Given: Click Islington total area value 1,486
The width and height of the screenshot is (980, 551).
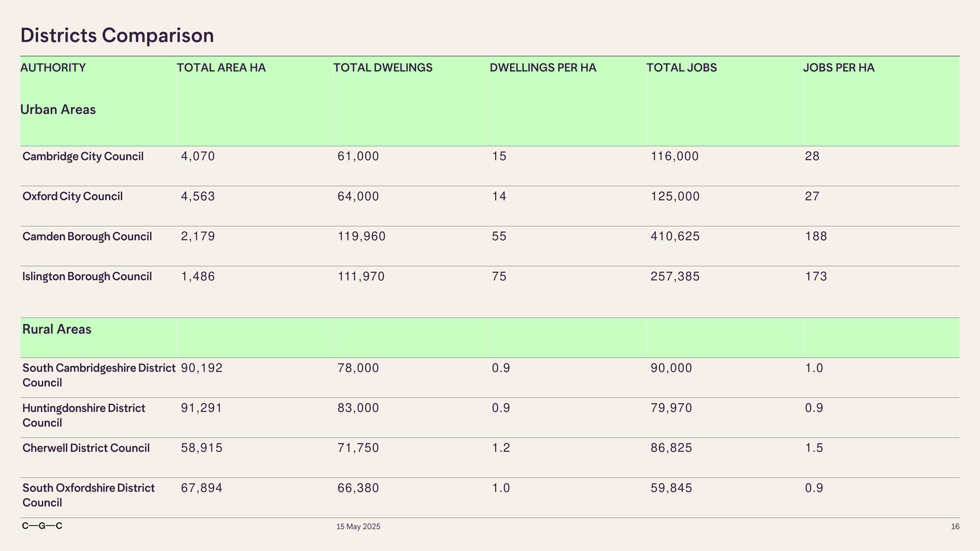Looking at the screenshot, I should click(198, 276).
